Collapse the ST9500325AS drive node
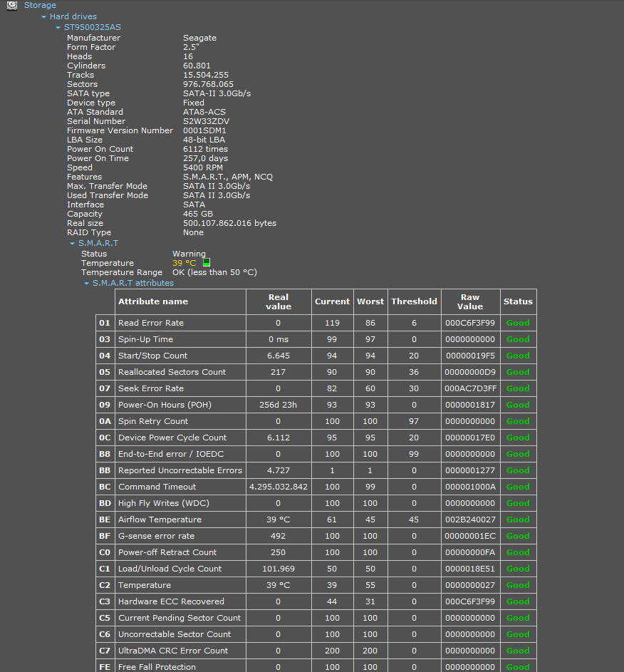The width and height of the screenshot is (624, 672). point(58,27)
